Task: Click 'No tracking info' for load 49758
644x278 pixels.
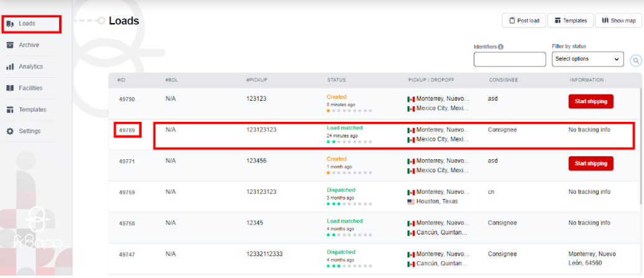Action: coord(589,223)
